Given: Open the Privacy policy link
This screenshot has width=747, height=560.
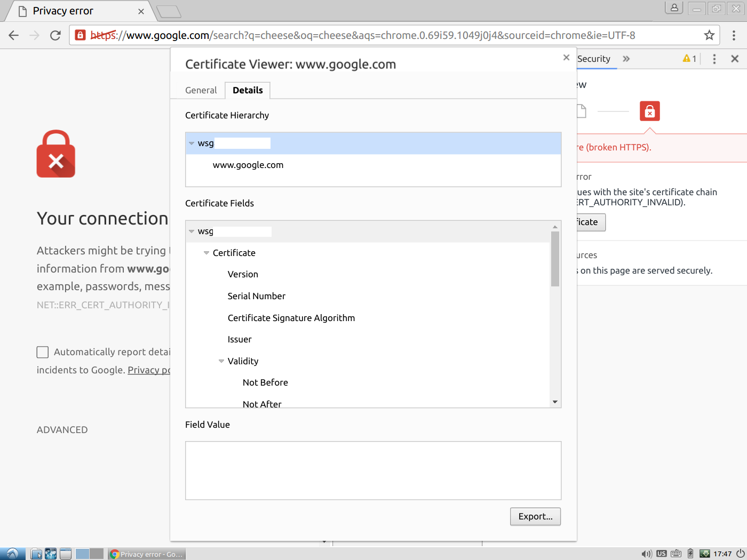Looking at the screenshot, I should (x=148, y=370).
